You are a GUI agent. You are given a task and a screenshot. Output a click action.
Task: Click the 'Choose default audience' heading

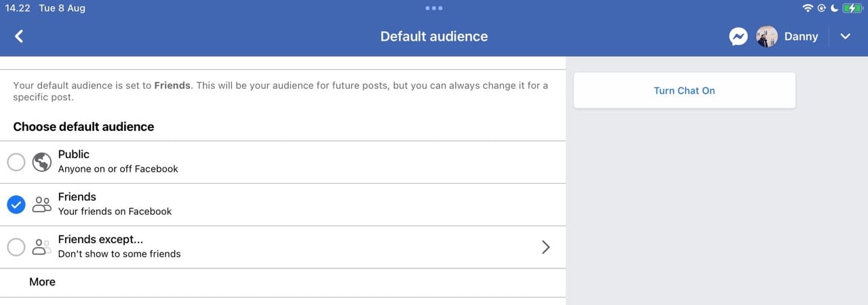(83, 127)
